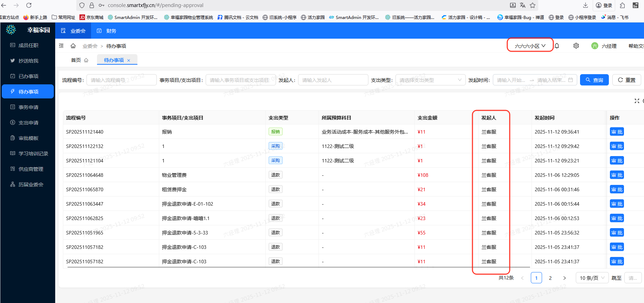Click the breadcrumb home icon
Image resolution: width=644 pixels, height=303 pixels.
click(73, 46)
